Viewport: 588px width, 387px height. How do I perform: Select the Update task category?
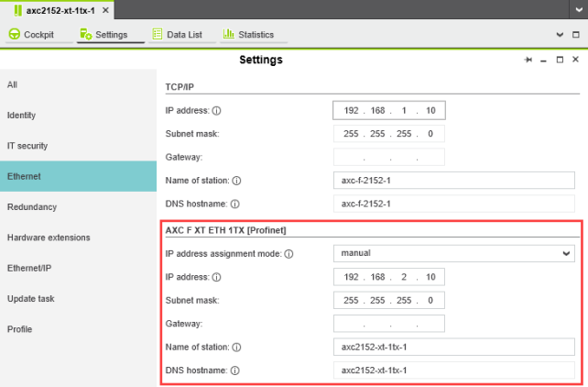78,299
